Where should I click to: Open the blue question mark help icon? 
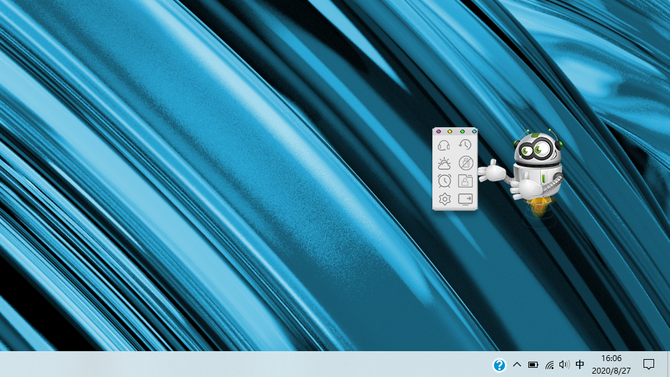[x=499, y=365]
